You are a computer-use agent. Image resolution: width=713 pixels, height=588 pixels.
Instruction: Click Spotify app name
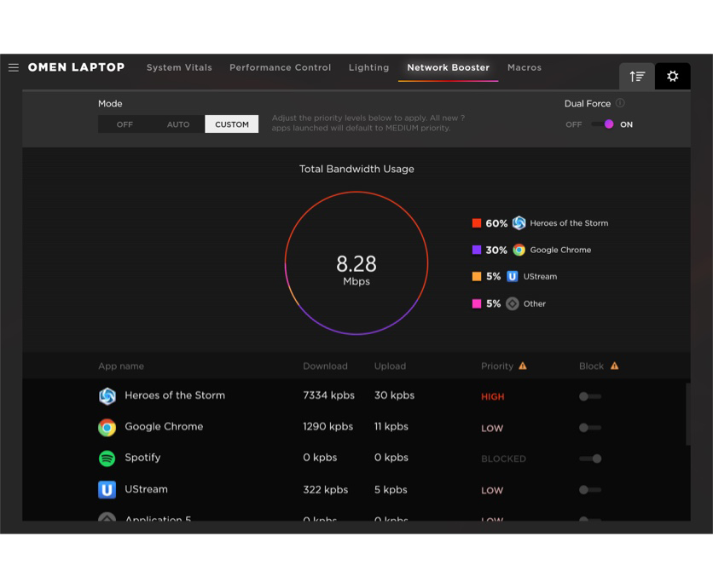pyautogui.click(x=142, y=458)
